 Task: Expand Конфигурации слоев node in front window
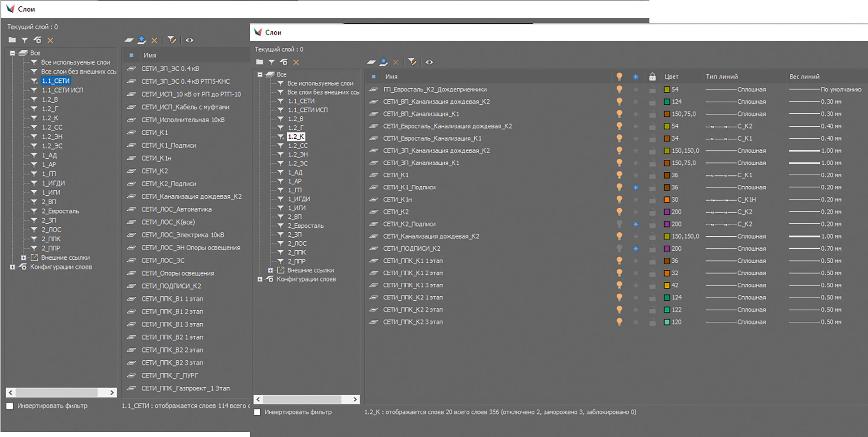(x=260, y=279)
